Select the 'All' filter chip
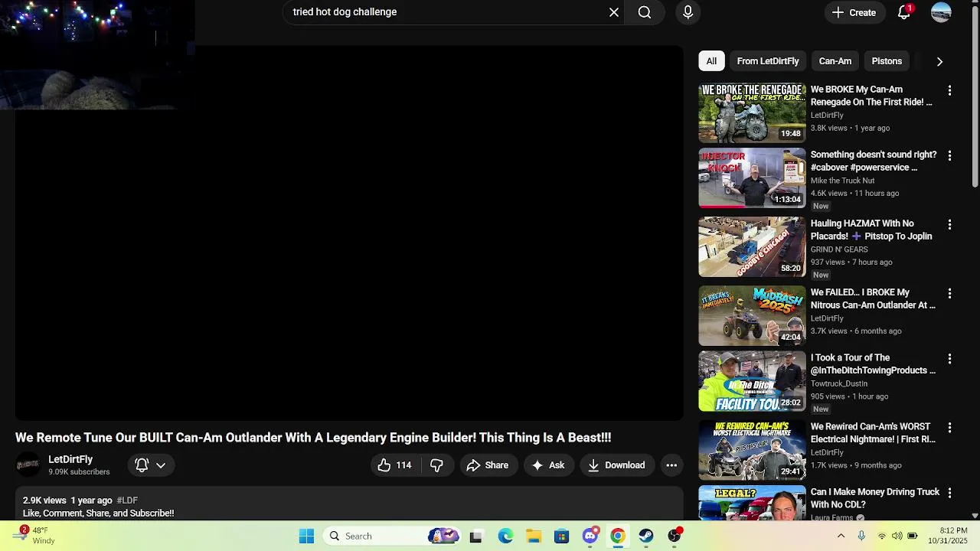This screenshot has width=980, height=551. 711,61
